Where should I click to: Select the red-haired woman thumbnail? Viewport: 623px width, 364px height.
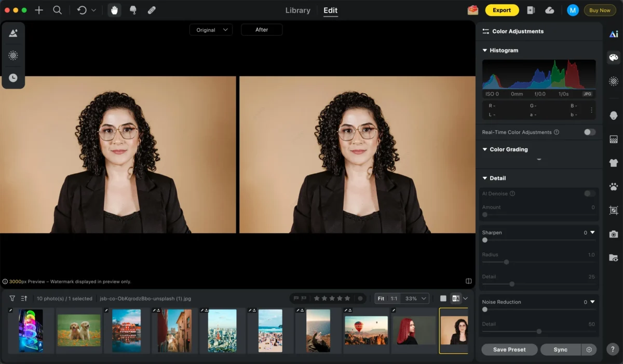pos(414,330)
